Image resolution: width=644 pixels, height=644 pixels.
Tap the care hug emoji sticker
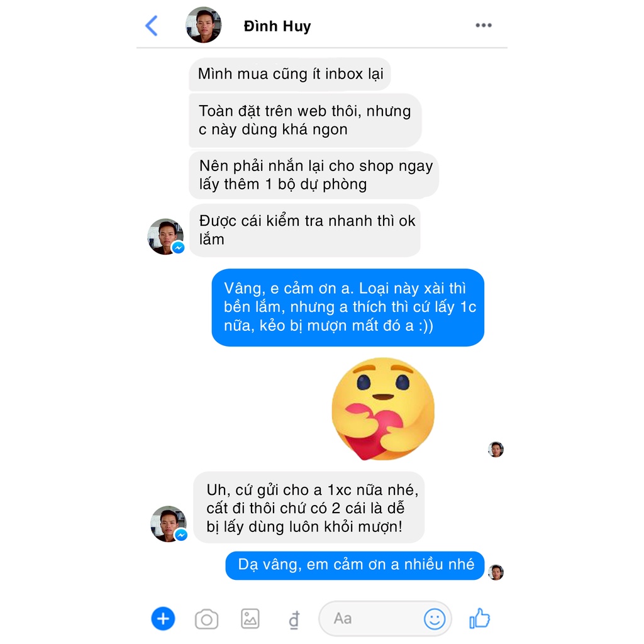pos(383,409)
